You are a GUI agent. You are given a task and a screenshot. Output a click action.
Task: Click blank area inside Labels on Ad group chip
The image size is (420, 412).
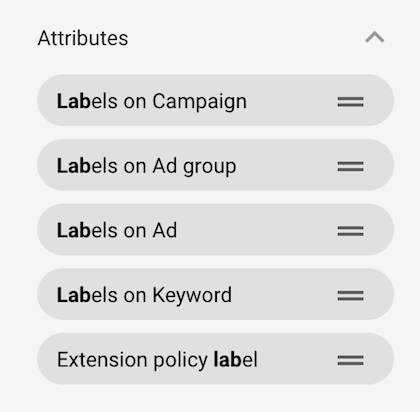coord(287,165)
